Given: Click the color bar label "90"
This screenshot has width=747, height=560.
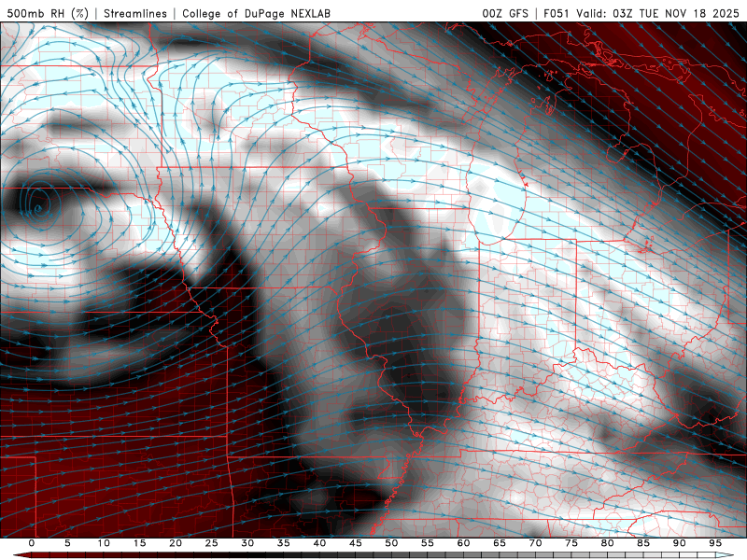Looking at the screenshot, I should click(x=679, y=543).
